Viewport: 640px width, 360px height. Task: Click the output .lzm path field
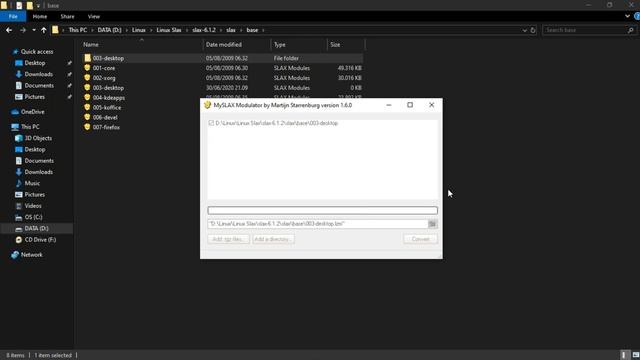tap(317, 224)
